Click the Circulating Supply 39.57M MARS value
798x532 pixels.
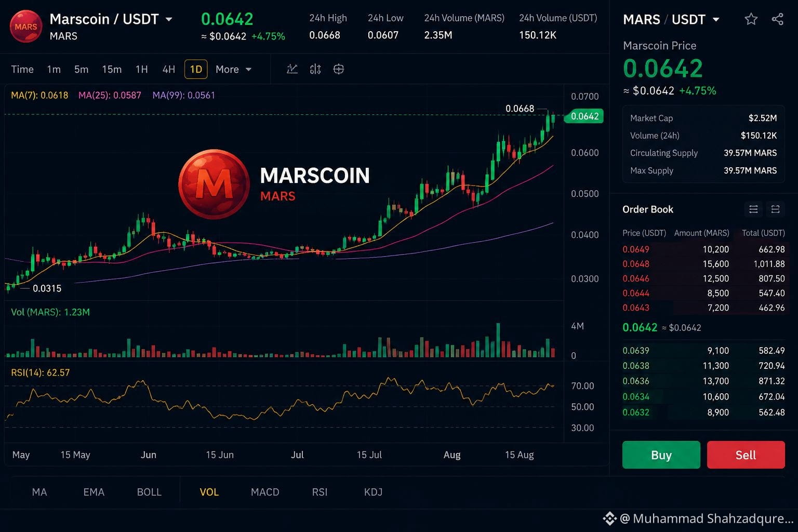[750, 153]
